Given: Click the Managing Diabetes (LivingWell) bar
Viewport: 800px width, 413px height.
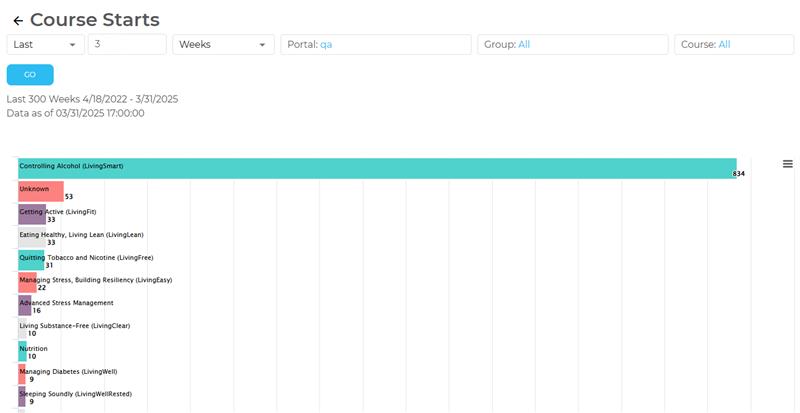Looking at the screenshot, I should point(22,374).
